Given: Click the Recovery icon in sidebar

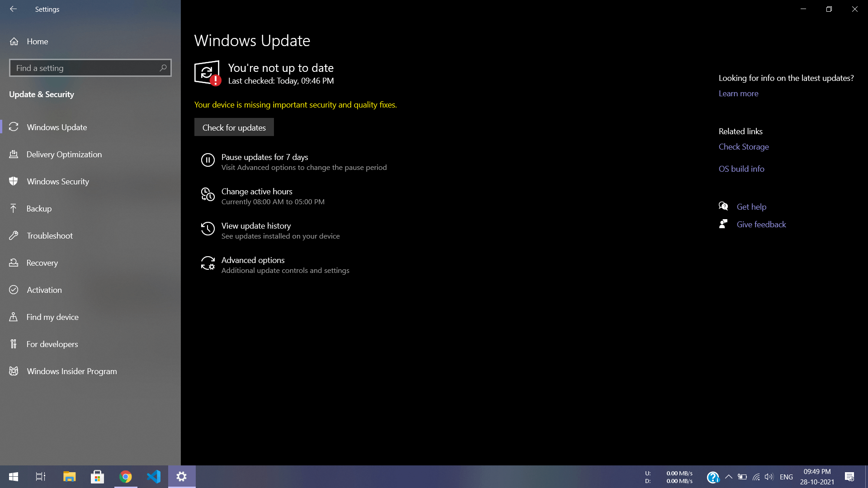Looking at the screenshot, I should (x=14, y=263).
